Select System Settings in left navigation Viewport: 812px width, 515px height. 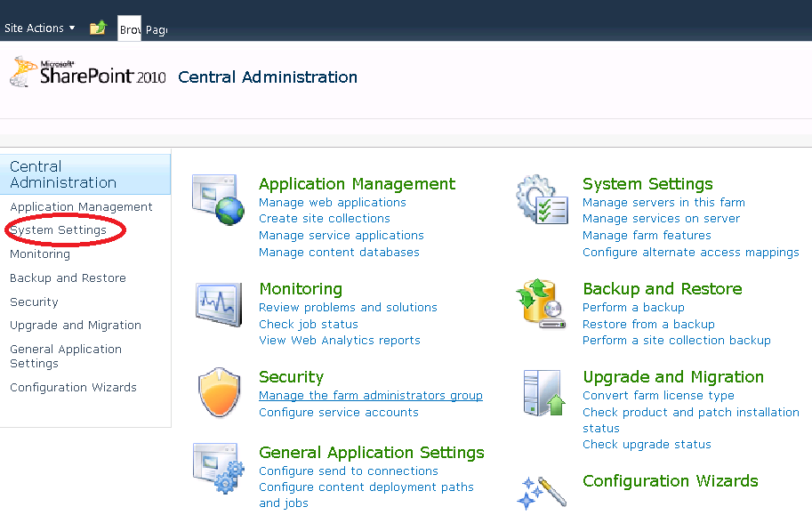(58, 230)
